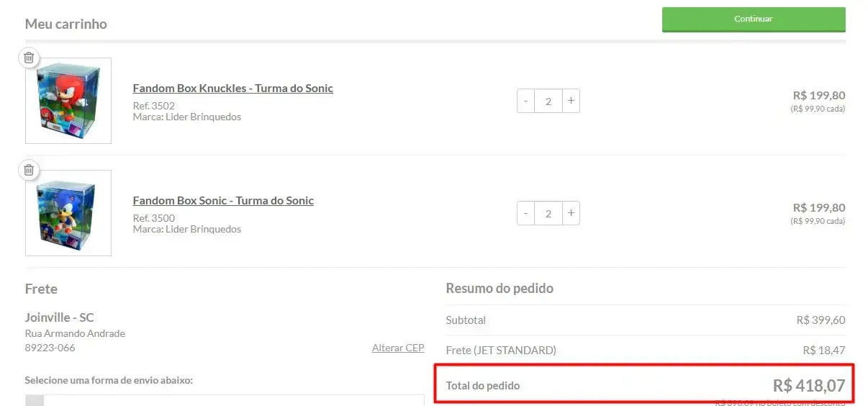Screen dimensions: 868x406
Task: Click the Knuckles quantity input field
Action: pos(548,101)
